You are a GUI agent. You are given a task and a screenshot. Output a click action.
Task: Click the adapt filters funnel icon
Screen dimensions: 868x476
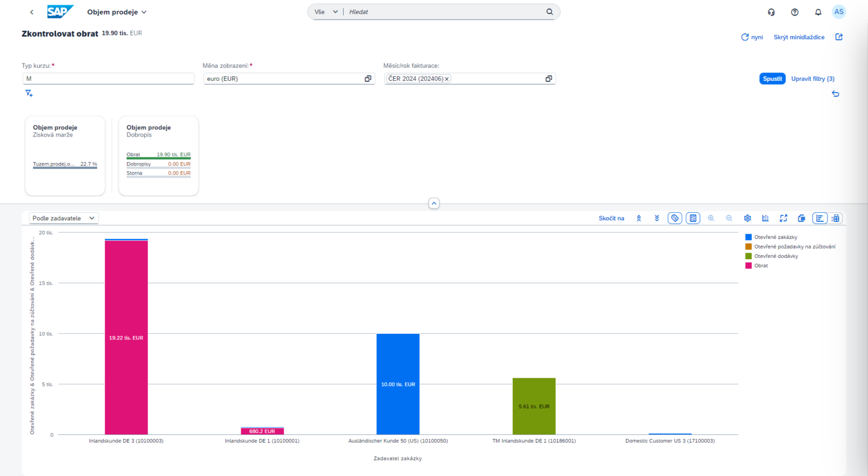coord(29,93)
